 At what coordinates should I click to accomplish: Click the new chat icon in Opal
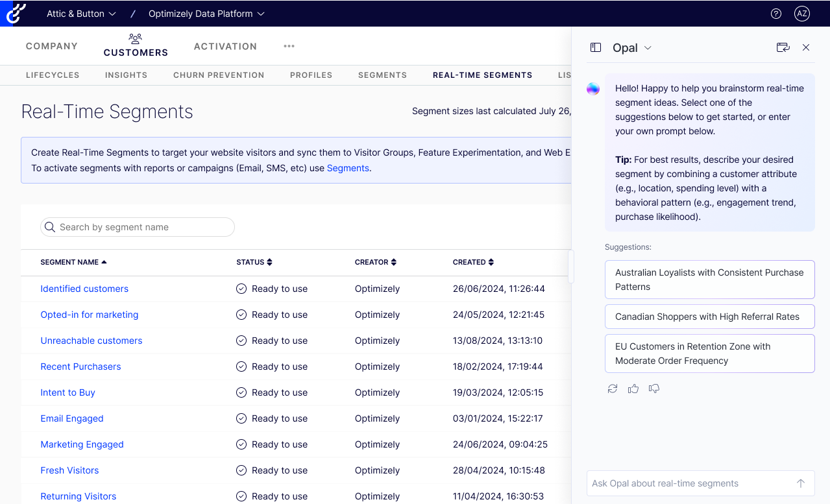(783, 47)
